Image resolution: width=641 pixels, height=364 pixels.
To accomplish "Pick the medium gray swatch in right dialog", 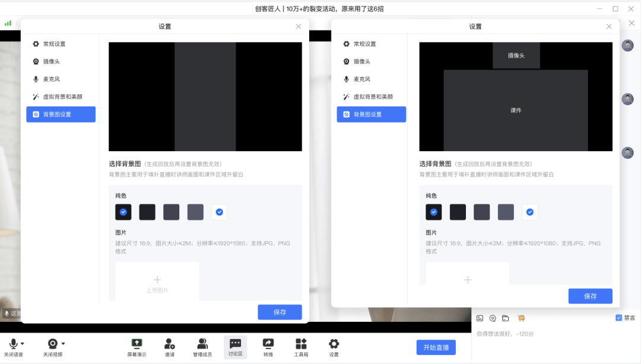I will pyautogui.click(x=482, y=212).
